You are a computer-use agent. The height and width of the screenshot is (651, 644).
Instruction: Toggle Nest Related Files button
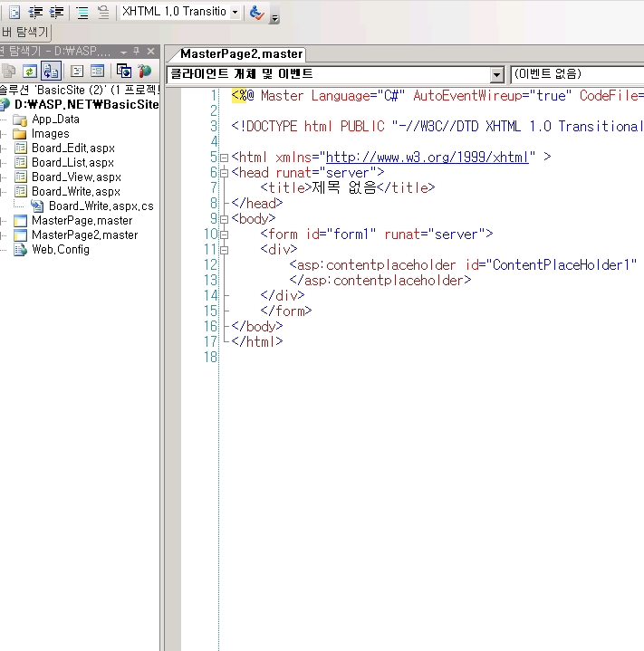click(x=51, y=71)
